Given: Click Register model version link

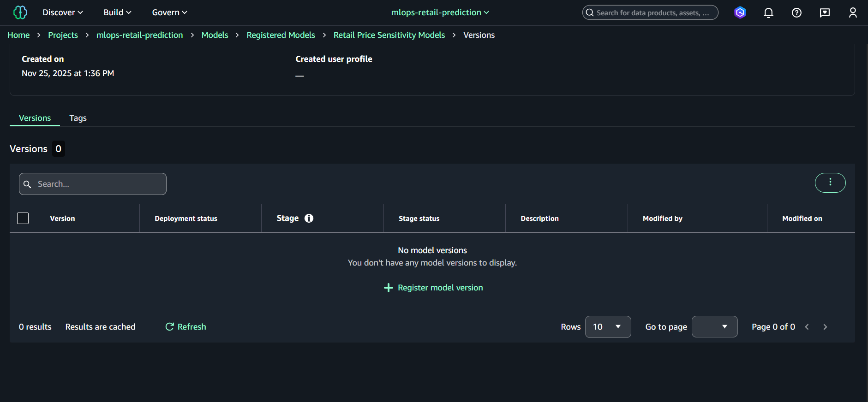Looking at the screenshot, I should (433, 288).
